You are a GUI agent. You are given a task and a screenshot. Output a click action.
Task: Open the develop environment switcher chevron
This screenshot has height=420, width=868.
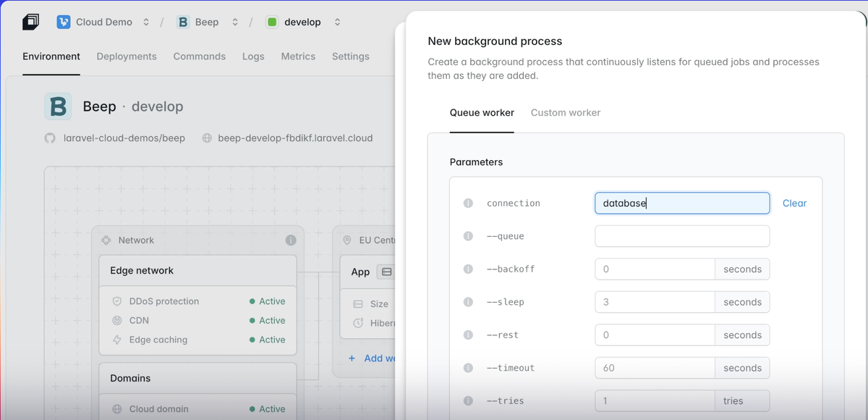(337, 22)
